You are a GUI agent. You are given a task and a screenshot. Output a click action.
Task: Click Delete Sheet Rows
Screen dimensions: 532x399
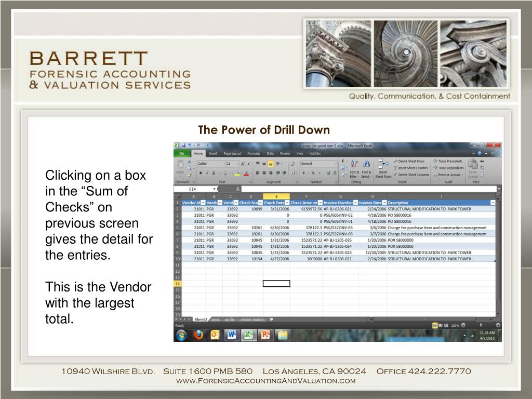(409, 161)
